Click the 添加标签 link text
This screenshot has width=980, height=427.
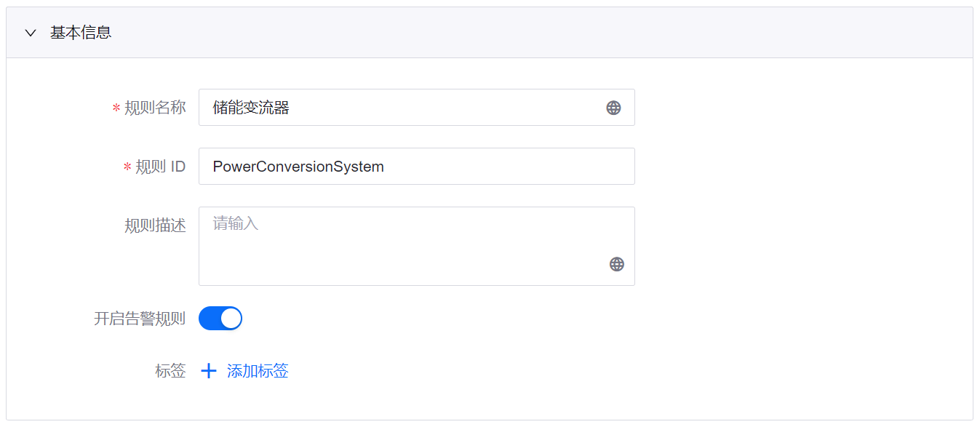tap(258, 371)
